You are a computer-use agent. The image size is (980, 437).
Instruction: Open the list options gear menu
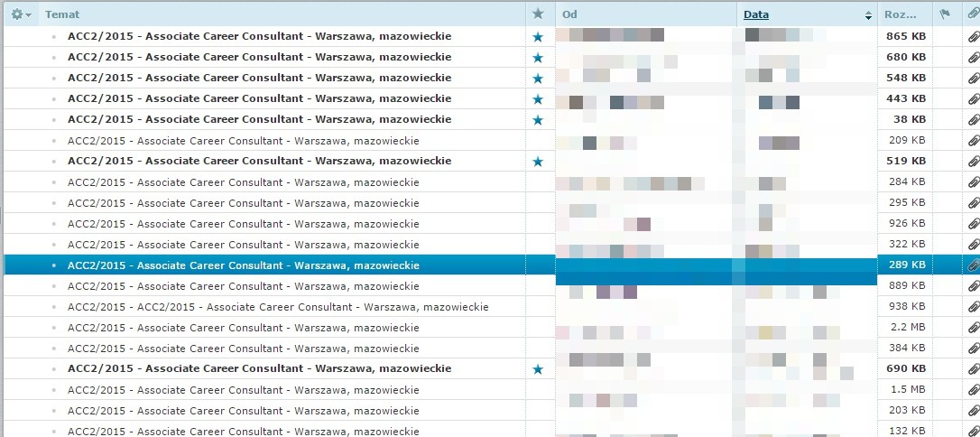21,14
